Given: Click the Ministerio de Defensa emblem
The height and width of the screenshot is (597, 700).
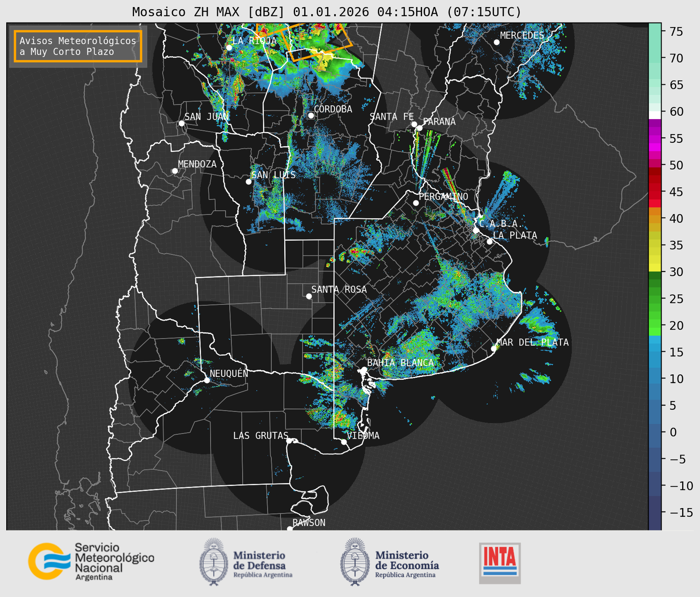Looking at the screenshot, I should [214, 562].
